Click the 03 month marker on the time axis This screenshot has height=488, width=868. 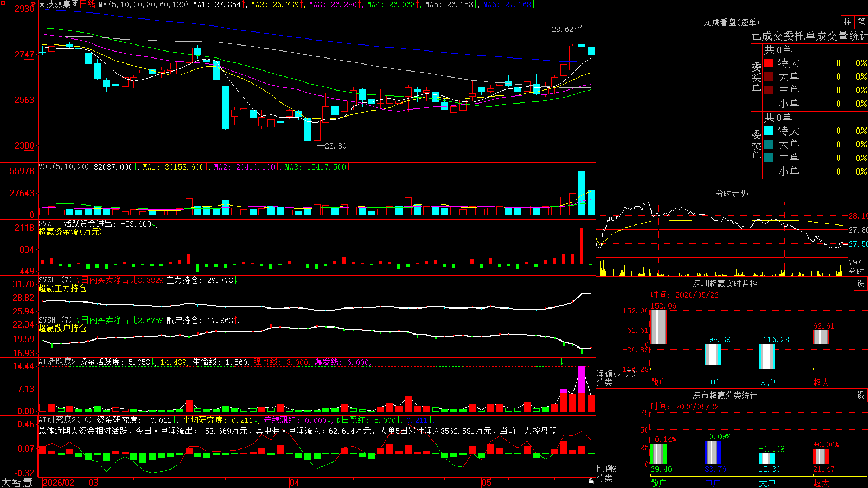coord(93,483)
